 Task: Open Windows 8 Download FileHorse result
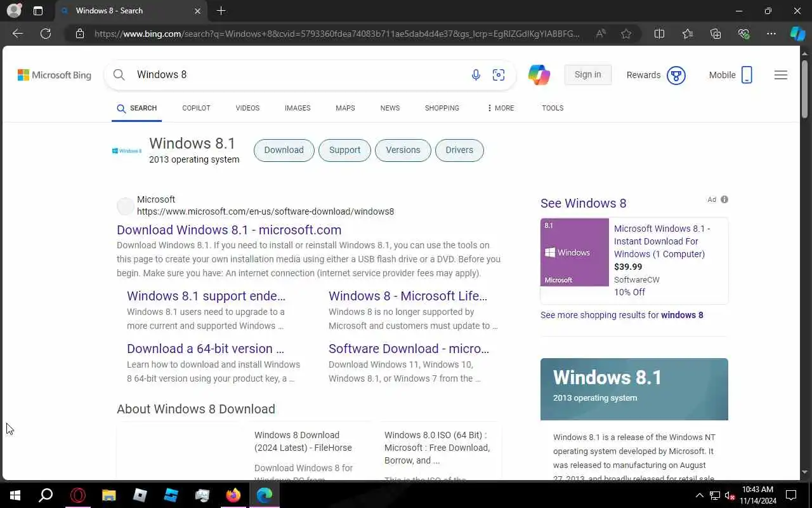(x=303, y=441)
